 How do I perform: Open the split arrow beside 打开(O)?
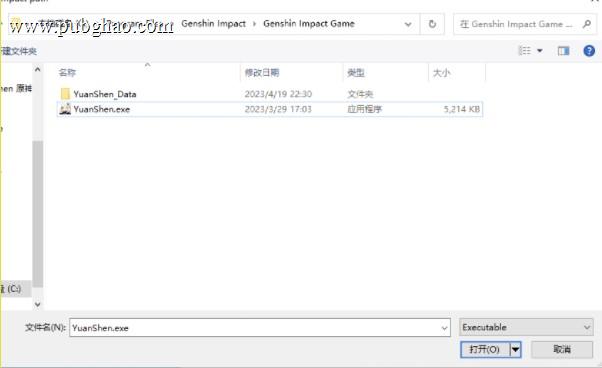click(516, 349)
